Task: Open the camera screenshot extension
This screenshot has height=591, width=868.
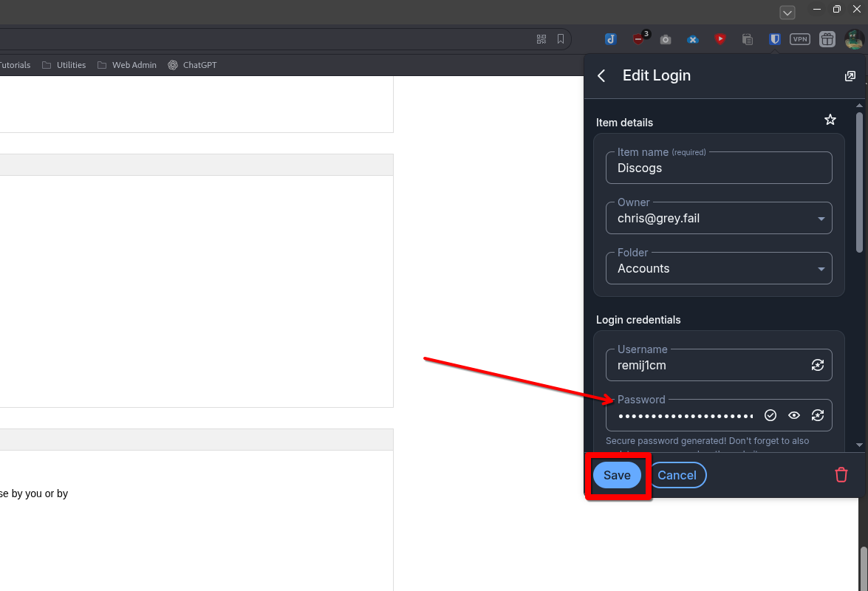Action: tap(666, 39)
